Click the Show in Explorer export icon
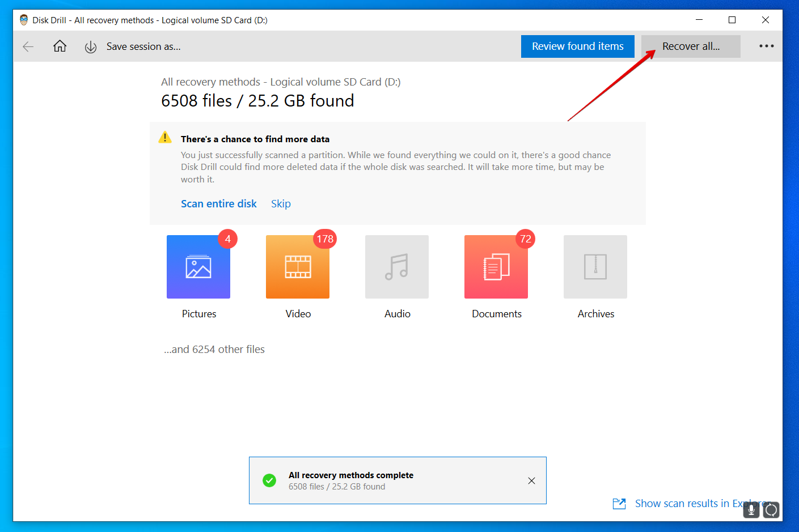 tap(619, 504)
